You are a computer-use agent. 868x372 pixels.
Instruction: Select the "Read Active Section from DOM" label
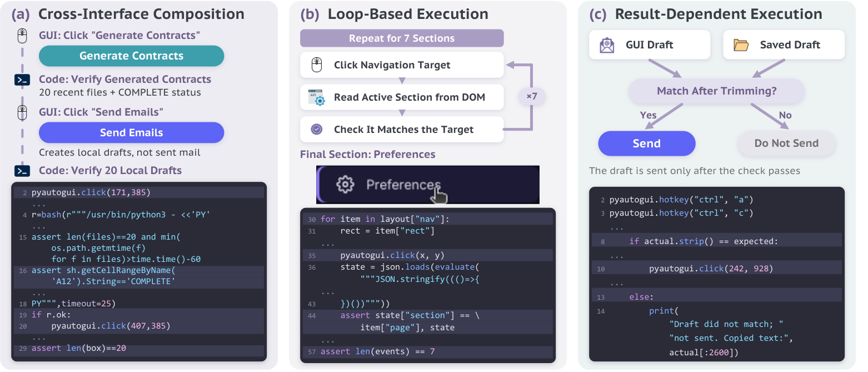[x=410, y=97]
